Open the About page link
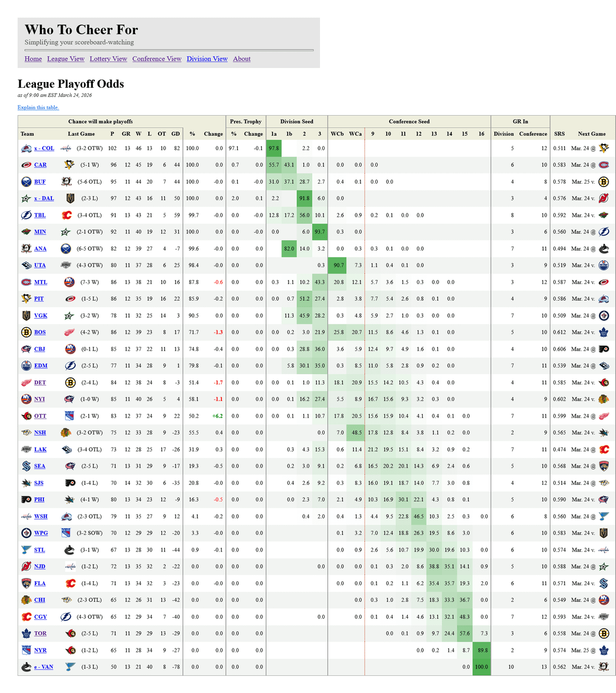 pos(242,59)
